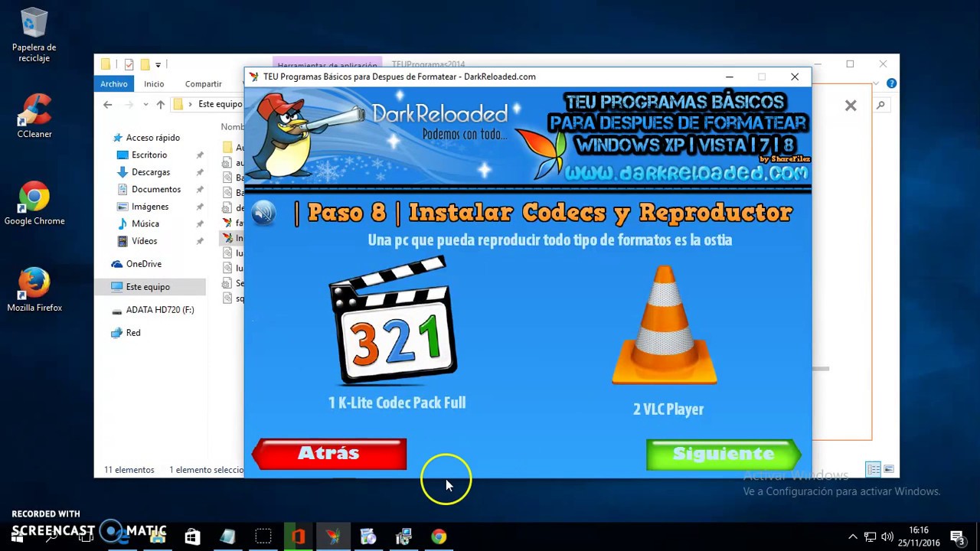The image size is (980, 551).
Task: Open Office from the taskbar
Action: pyautogui.click(x=298, y=536)
